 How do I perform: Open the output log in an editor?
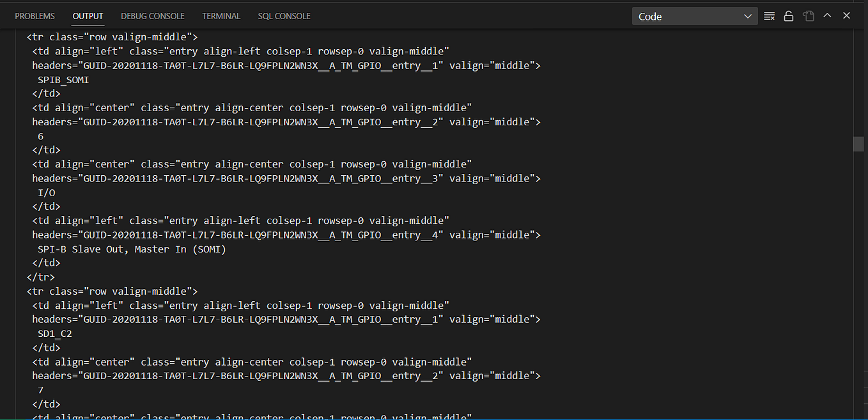point(809,16)
